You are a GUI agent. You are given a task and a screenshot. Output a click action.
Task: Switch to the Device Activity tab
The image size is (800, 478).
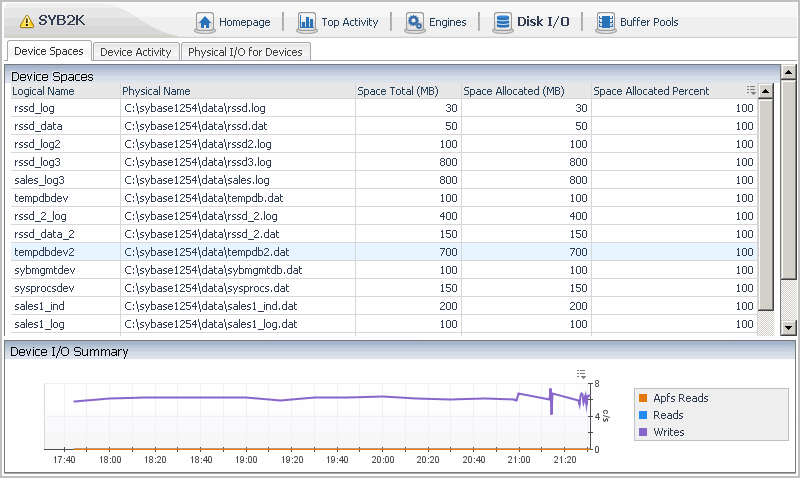136,52
